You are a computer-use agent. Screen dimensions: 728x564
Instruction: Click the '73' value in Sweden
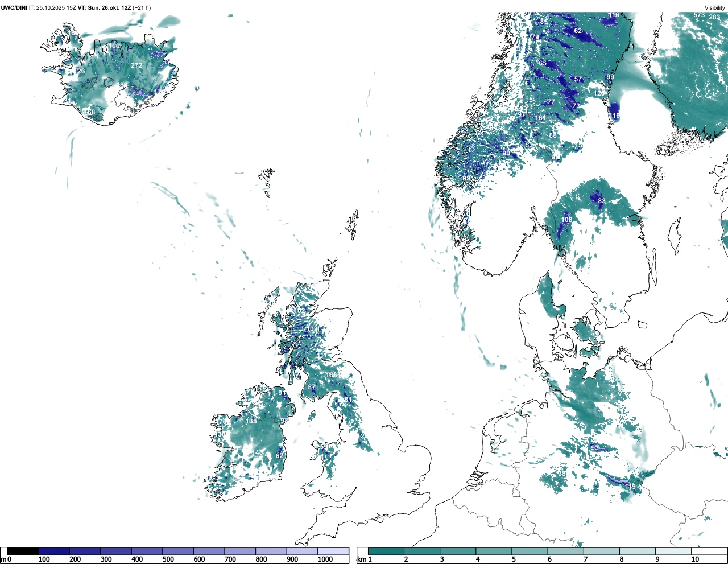576,106
